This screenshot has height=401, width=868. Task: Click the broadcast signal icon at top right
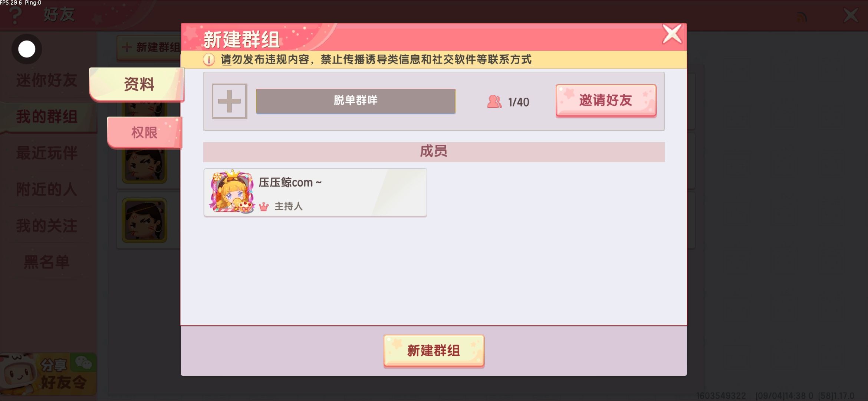(802, 16)
